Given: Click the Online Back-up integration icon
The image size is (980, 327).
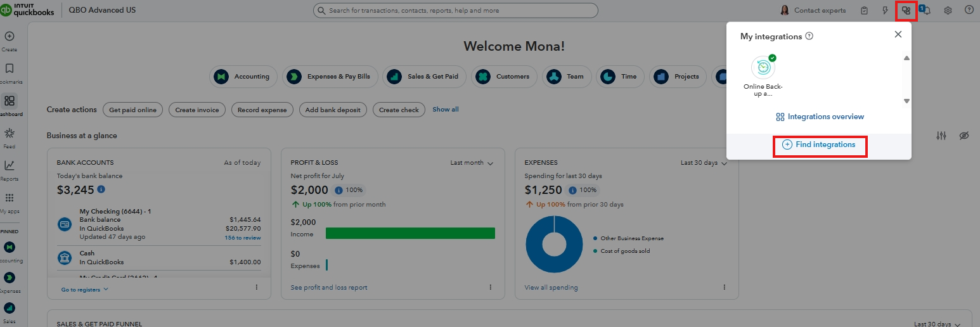Looking at the screenshot, I should [763, 68].
